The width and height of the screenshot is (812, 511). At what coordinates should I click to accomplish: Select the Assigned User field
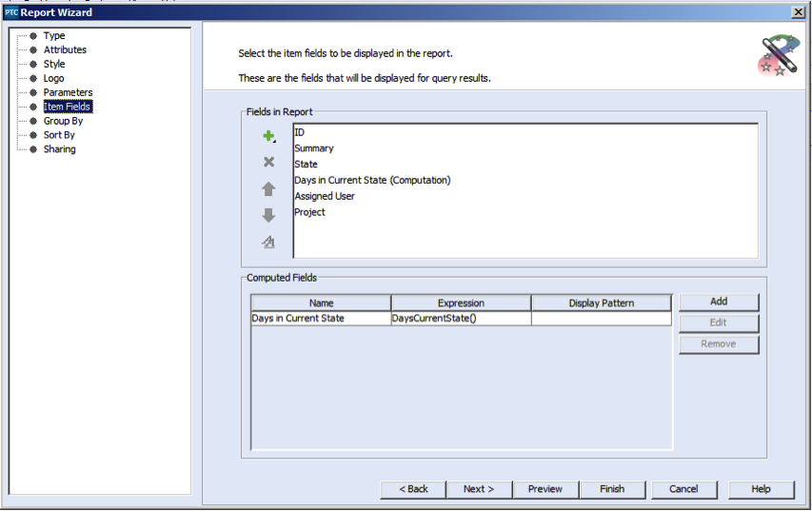click(525, 196)
